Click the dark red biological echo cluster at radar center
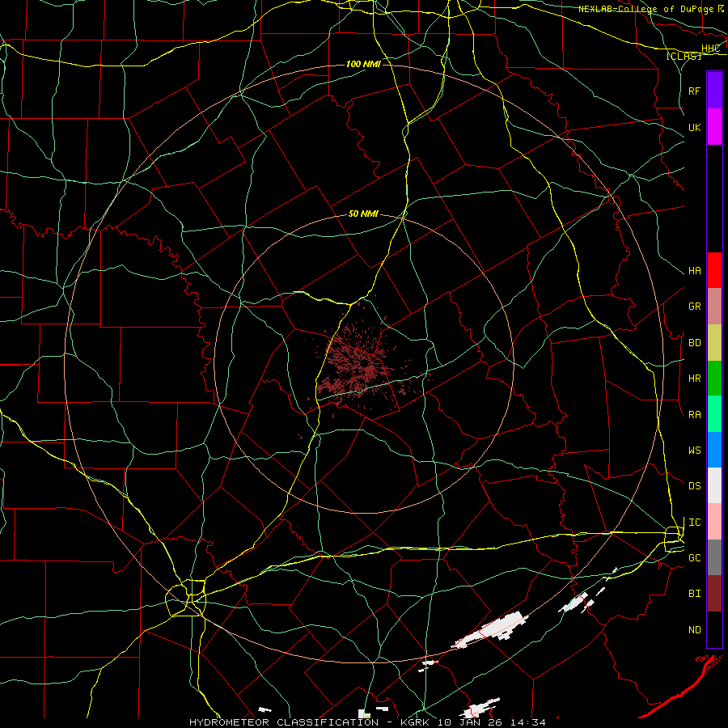 pos(358,366)
